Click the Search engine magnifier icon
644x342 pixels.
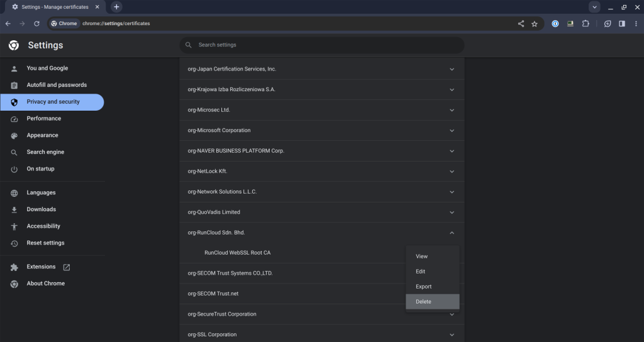click(14, 153)
